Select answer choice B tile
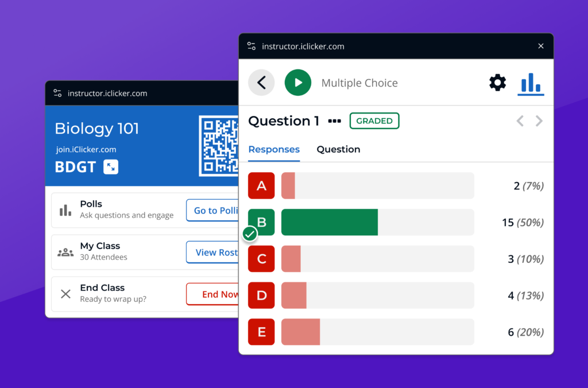This screenshot has height=388, width=588. [x=261, y=222]
